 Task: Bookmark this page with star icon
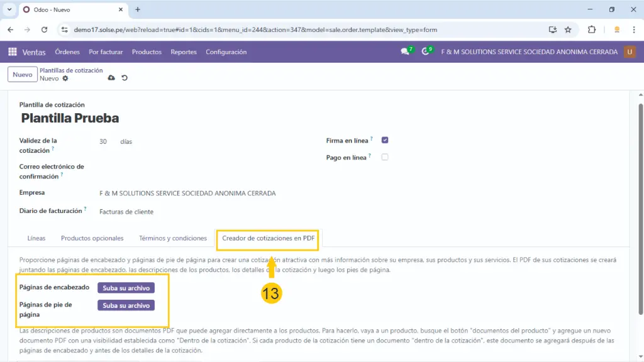(x=568, y=30)
